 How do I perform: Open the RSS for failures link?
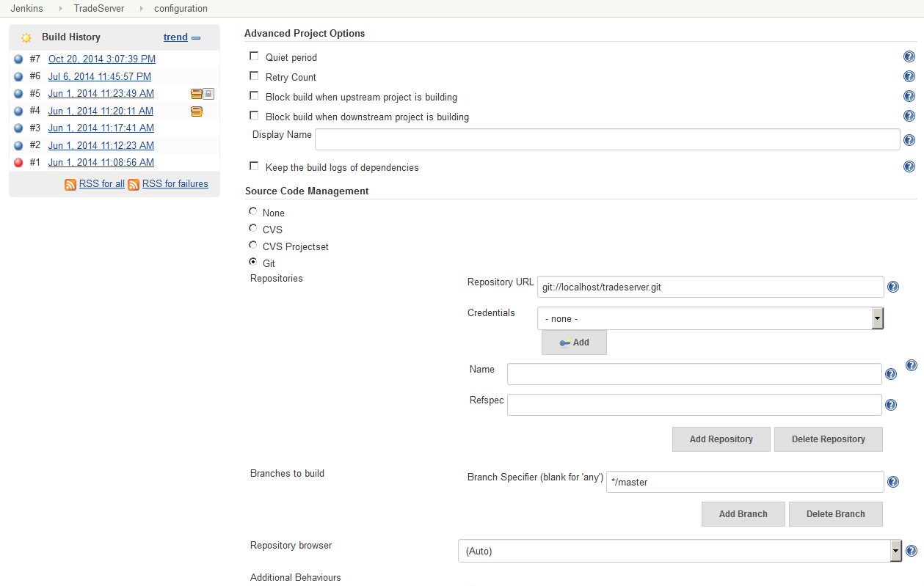coord(175,184)
